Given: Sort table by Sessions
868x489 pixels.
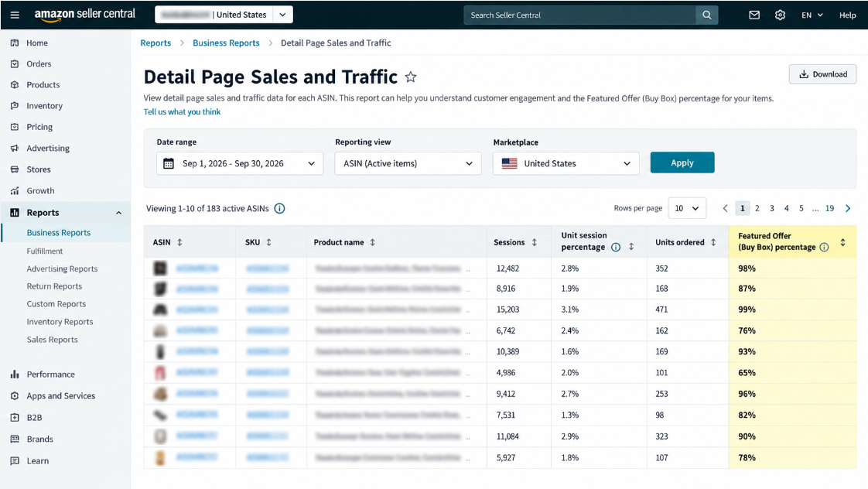Looking at the screenshot, I should coord(535,242).
